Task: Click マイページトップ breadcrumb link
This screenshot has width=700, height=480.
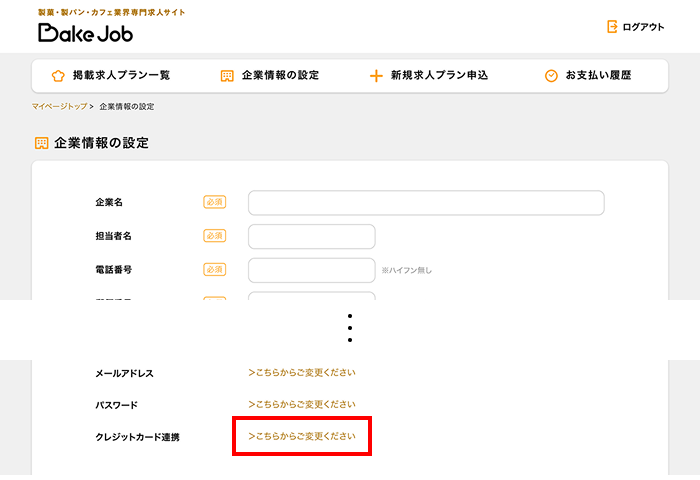Action: click(x=60, y=106)
